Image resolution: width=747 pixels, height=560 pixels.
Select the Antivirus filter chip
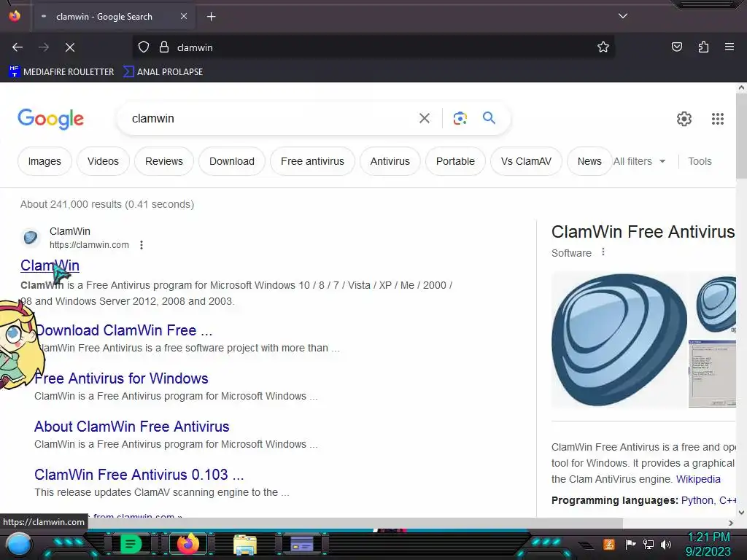point(390,161)
